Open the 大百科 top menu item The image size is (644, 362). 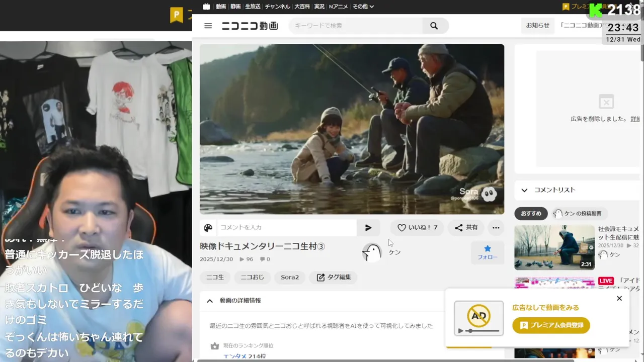click(302, 7)
